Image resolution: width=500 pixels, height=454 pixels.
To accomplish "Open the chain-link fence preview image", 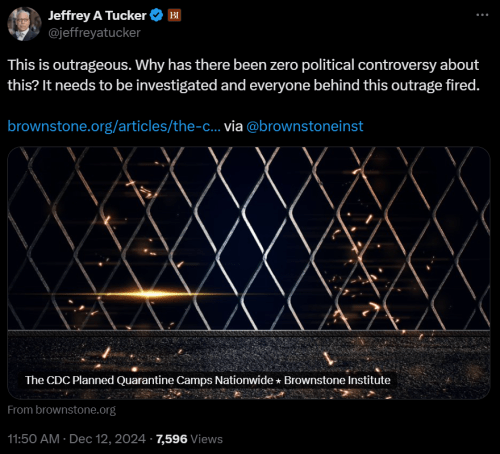I will [249, 273].
